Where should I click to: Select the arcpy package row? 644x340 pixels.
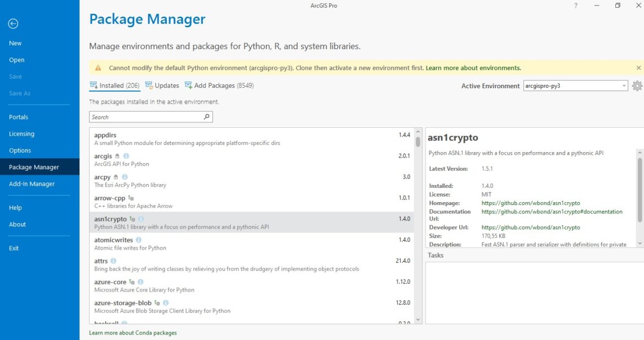click(252, 181)
